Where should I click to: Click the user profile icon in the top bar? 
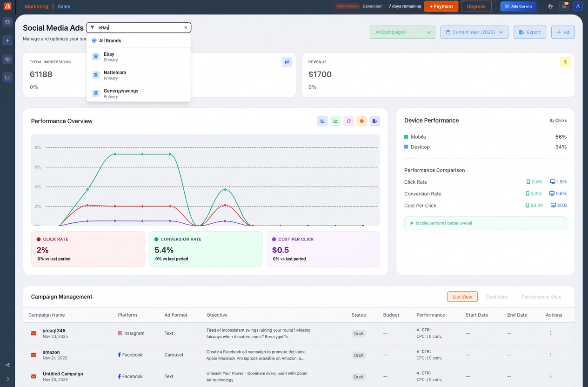click(x=577, y=7)
